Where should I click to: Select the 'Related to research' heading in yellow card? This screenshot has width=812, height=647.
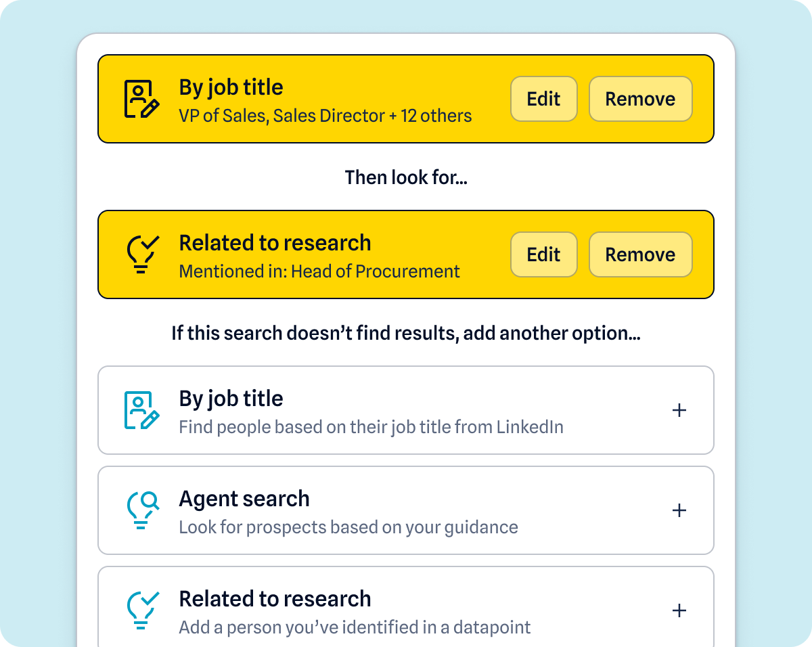[x=275, y=243]
